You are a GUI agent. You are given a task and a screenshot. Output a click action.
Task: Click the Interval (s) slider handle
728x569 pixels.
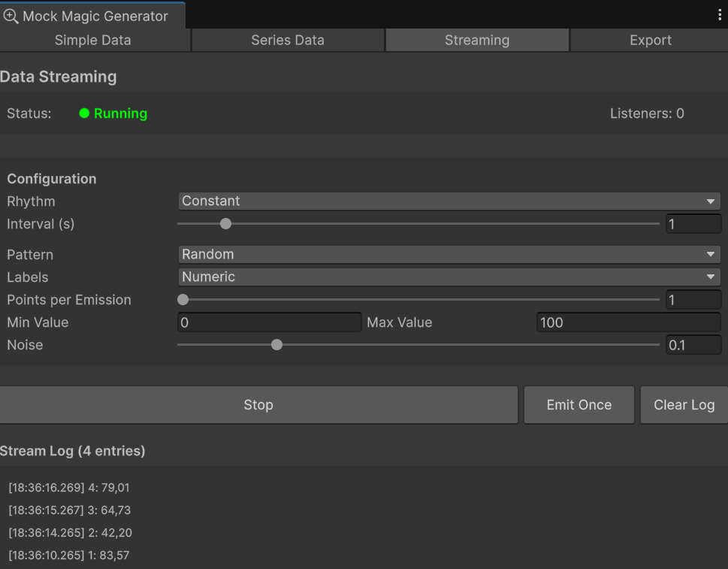click(225, 224)
